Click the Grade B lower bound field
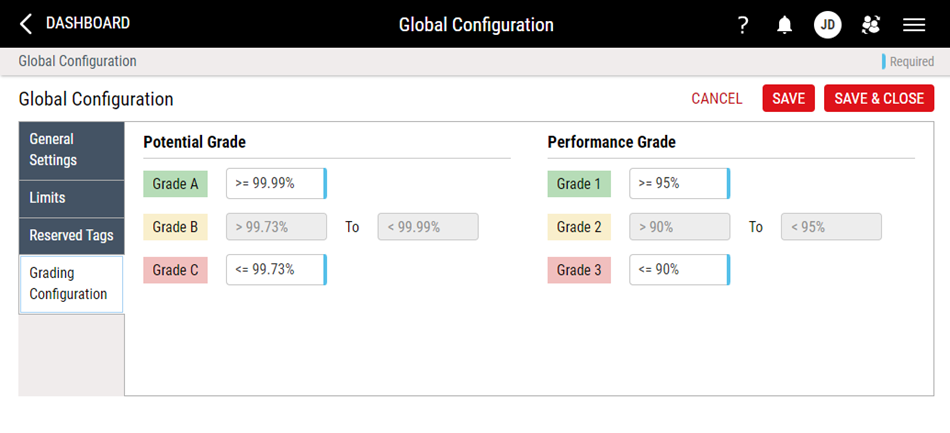Viewport: 950px width, 433px height. (x=276, y=227)
